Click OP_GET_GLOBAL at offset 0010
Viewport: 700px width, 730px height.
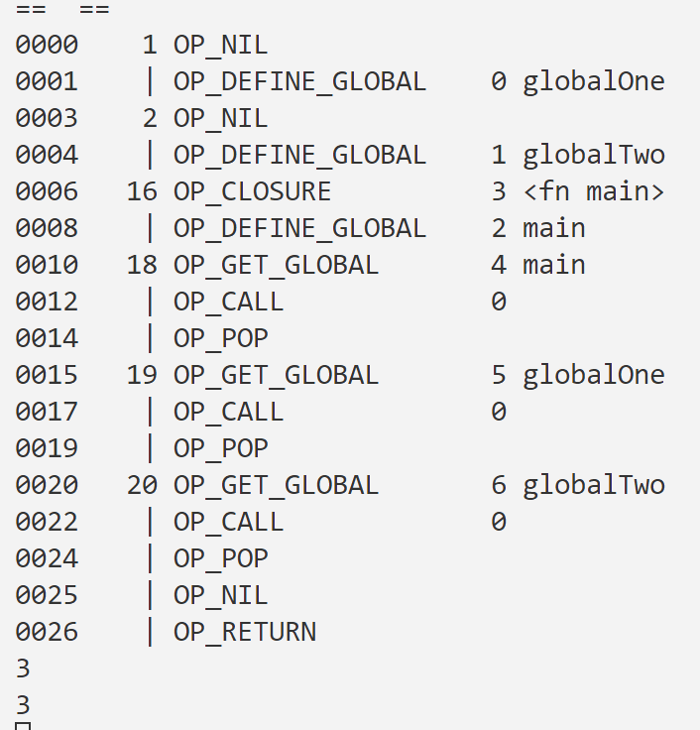pyautogui.click(x=276, y=266)
